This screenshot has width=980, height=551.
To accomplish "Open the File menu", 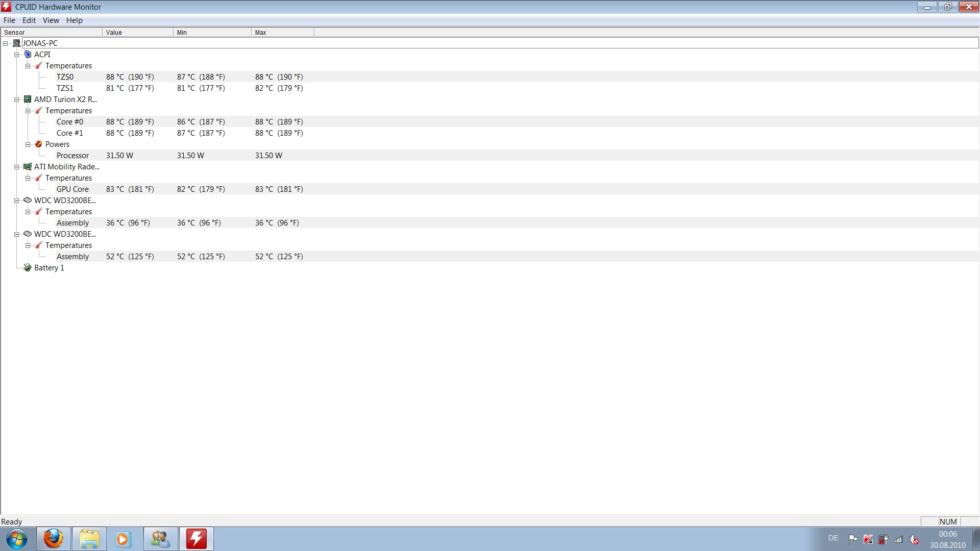I will 9,20.
